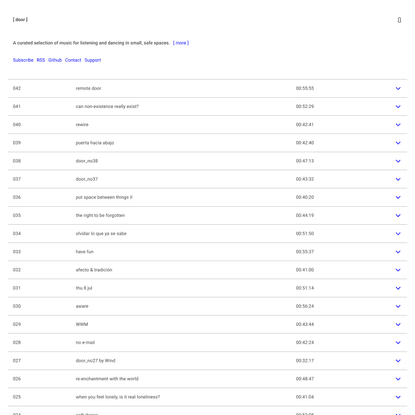The image size is (415, 415).
Task: Click the [ more ] link
Action: [181, 43]
